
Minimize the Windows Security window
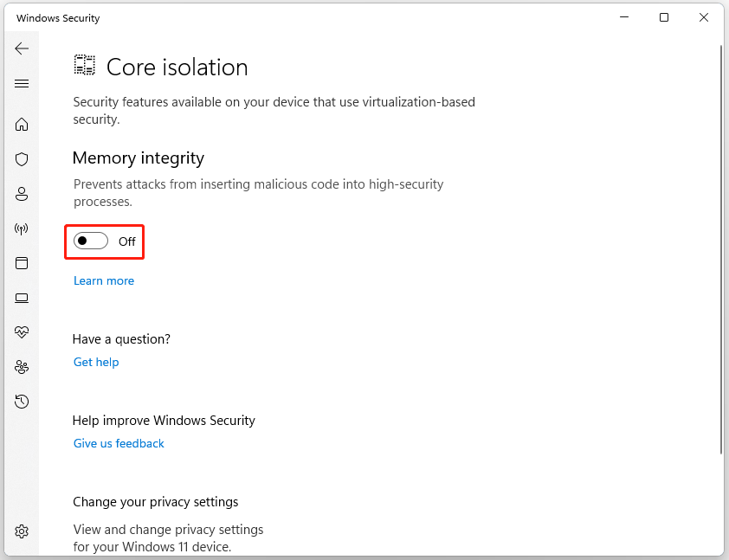623,17
